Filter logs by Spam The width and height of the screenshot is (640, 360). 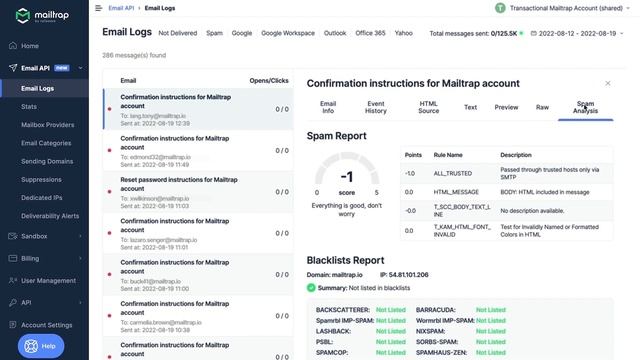click(x=214, y=33)
